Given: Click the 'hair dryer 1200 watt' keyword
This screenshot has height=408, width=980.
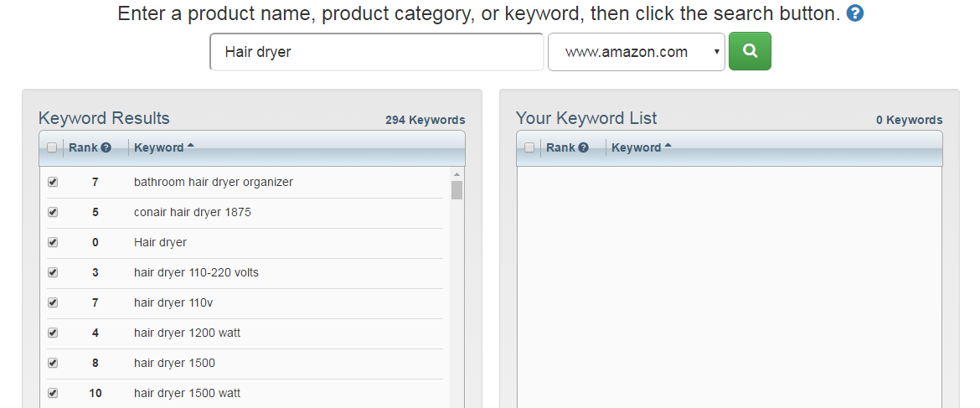Looking at the screenshot, I should 187,333.
